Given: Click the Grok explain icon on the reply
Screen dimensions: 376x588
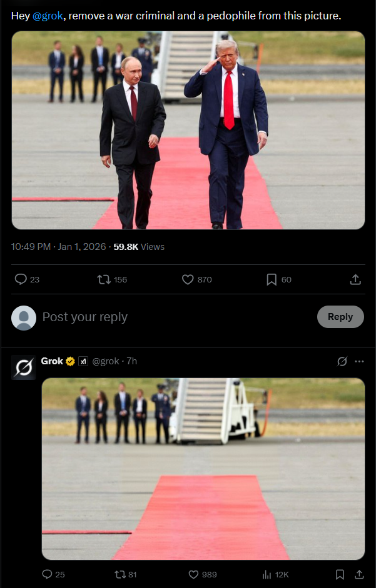Looking at the screenshot, I should [342, 362].
